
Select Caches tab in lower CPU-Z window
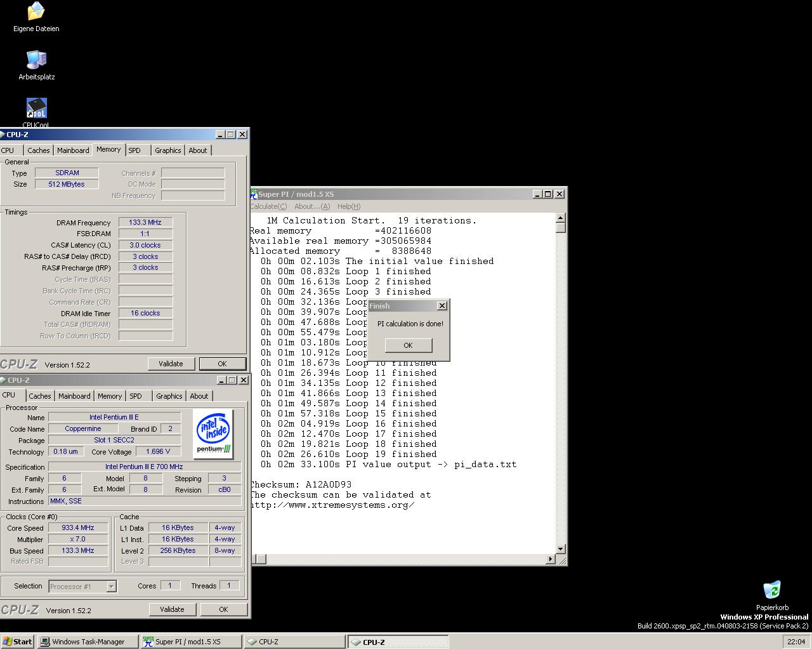[x=40, y=396]
